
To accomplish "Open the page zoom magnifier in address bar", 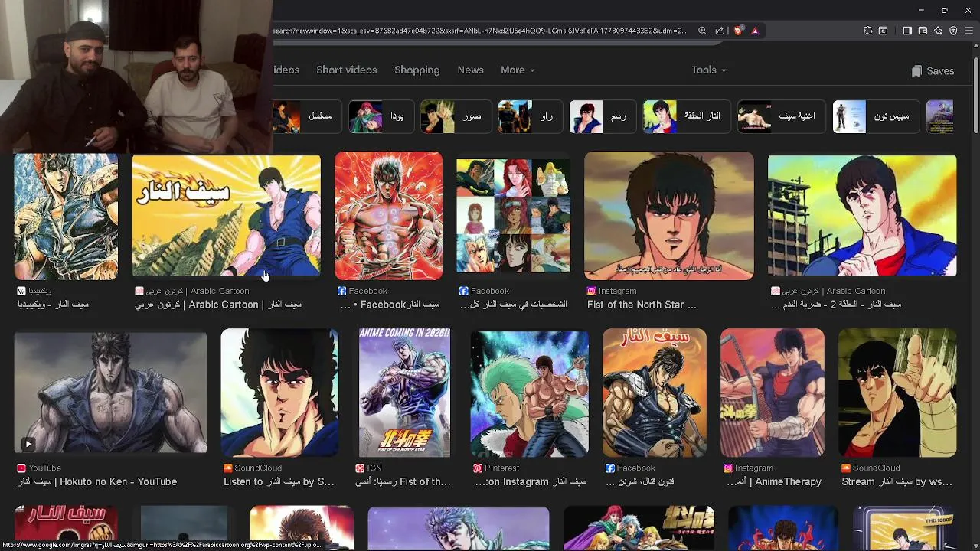I will pos(702,31).
